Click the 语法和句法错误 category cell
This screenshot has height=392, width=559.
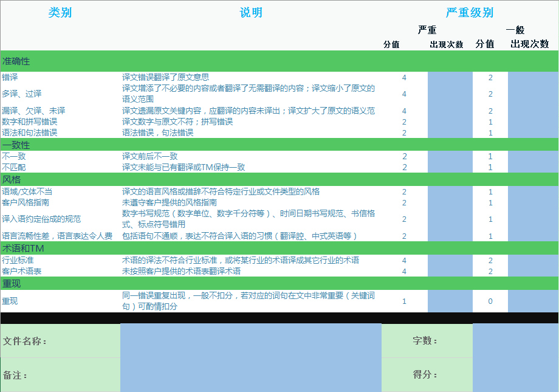coord(30,132)
